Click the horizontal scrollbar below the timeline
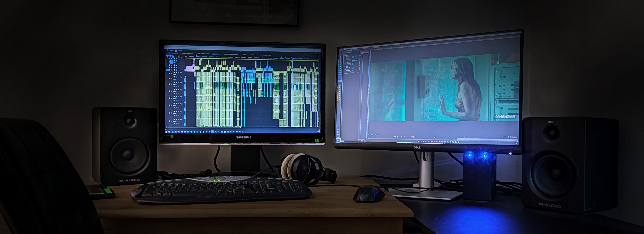 (x=204, y=127)
